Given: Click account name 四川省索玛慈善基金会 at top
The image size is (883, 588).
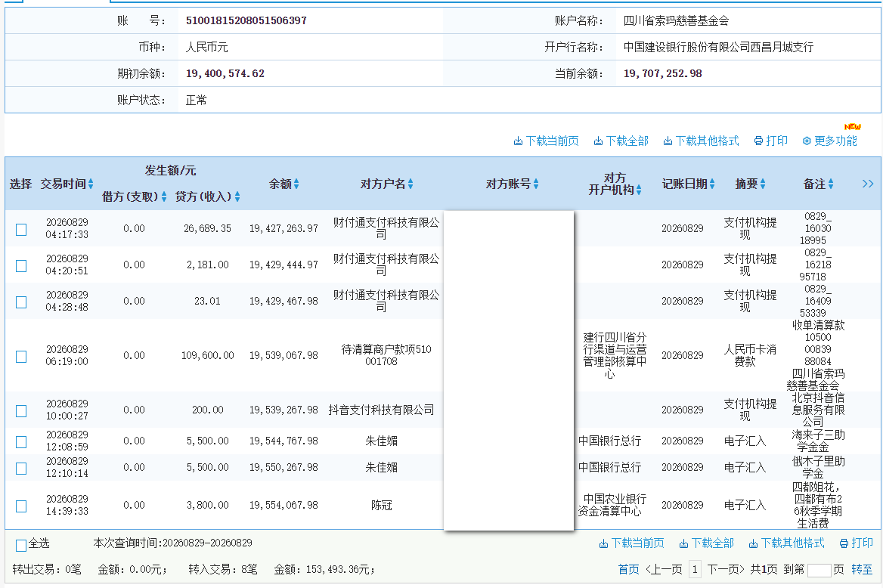Looking at the screenshot, I should tap(676, 21).
